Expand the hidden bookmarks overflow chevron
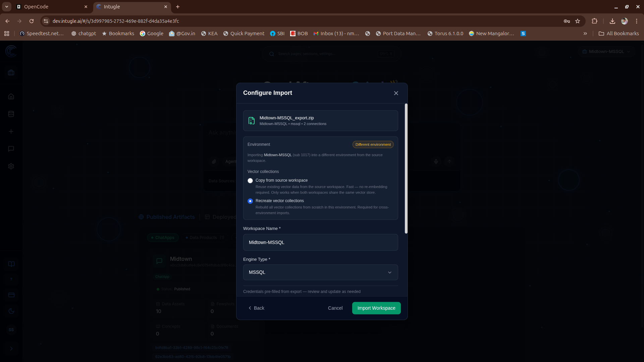Image resolution: width=644 pixels, height=362 pixels. tap(585, 34)
